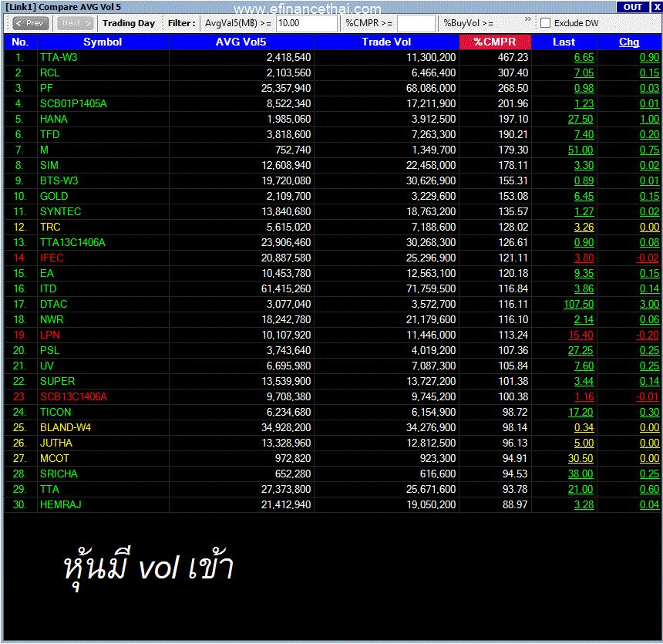Click LPN last price 15.40
The width and height of the screenshot is (663, 644).
tap(581, 335)
